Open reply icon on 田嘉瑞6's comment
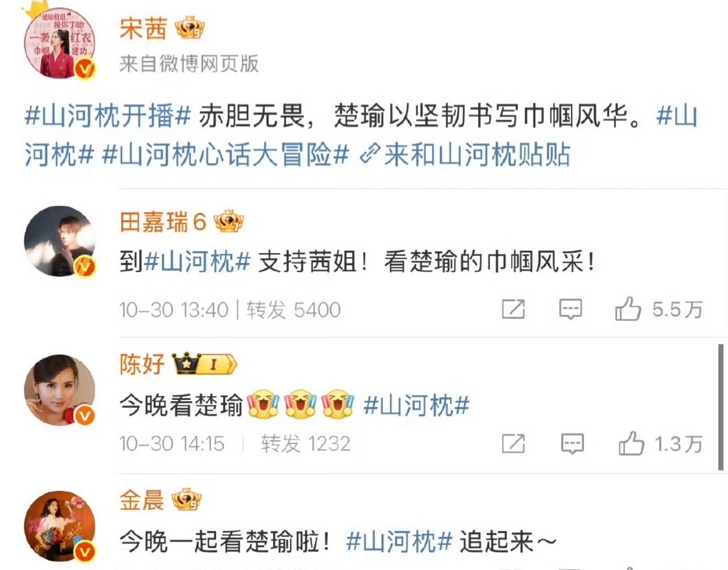This screenshot has height=570, width=728. 570,309
